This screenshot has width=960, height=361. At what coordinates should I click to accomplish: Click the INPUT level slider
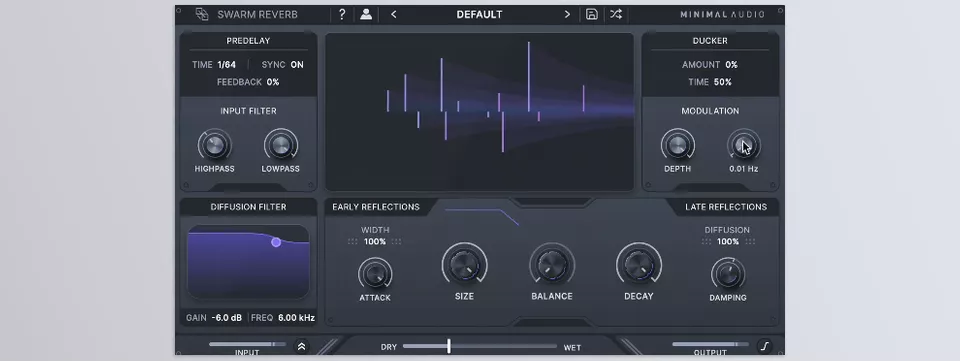click(x=247, y=344)
